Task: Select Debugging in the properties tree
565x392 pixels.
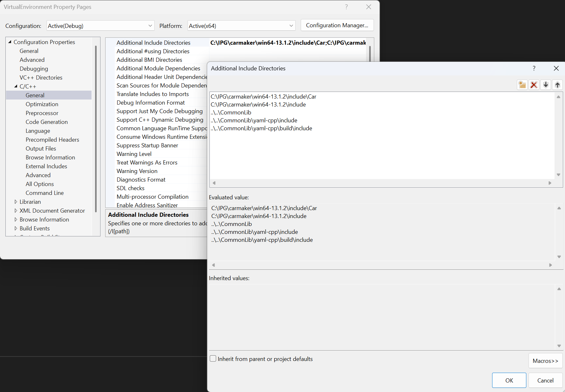Action: pyautogui.click(x=34, y=69)
